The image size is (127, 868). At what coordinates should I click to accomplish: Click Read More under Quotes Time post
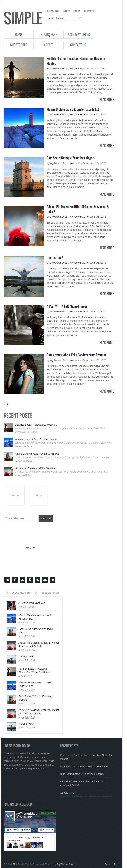click(x=106, y=294)
